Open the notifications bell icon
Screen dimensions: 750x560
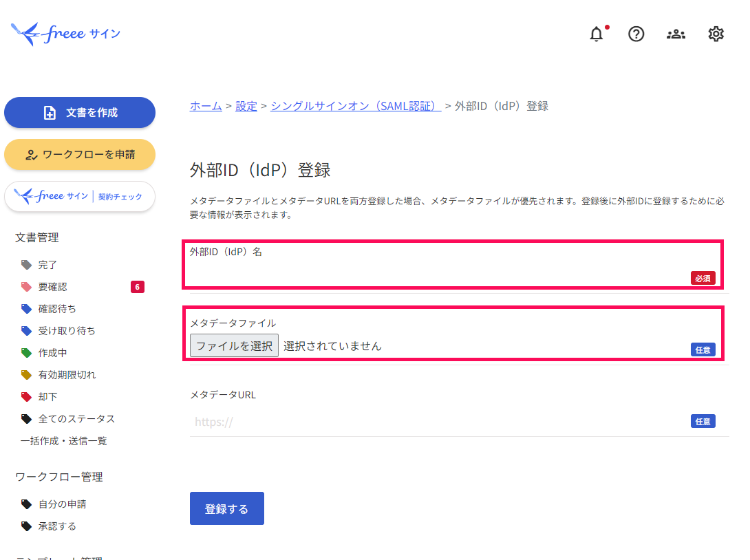point(597,34)
